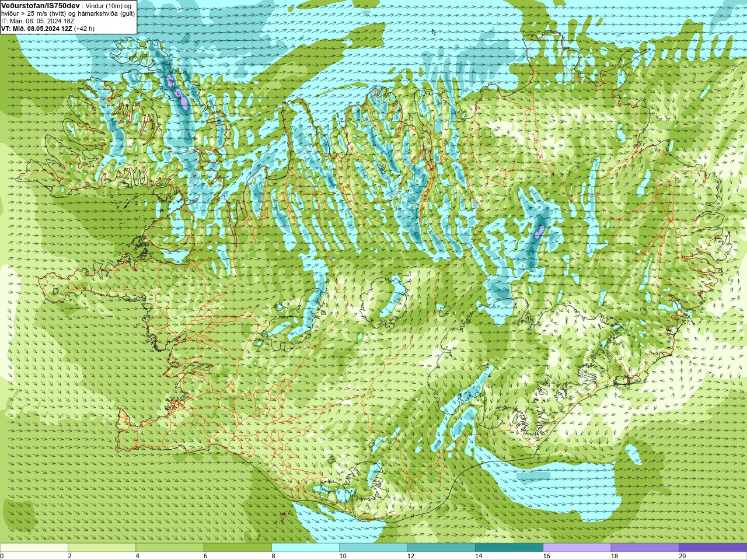Click the 'Veðurstofan/IS750dev' title text

coord(40,5)
